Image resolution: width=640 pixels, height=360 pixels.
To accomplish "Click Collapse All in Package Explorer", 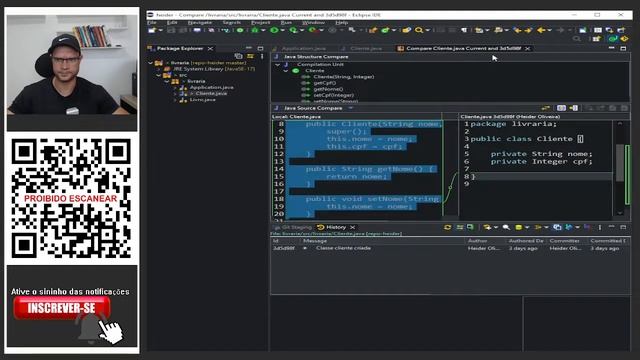I will [x=238, y=56].
